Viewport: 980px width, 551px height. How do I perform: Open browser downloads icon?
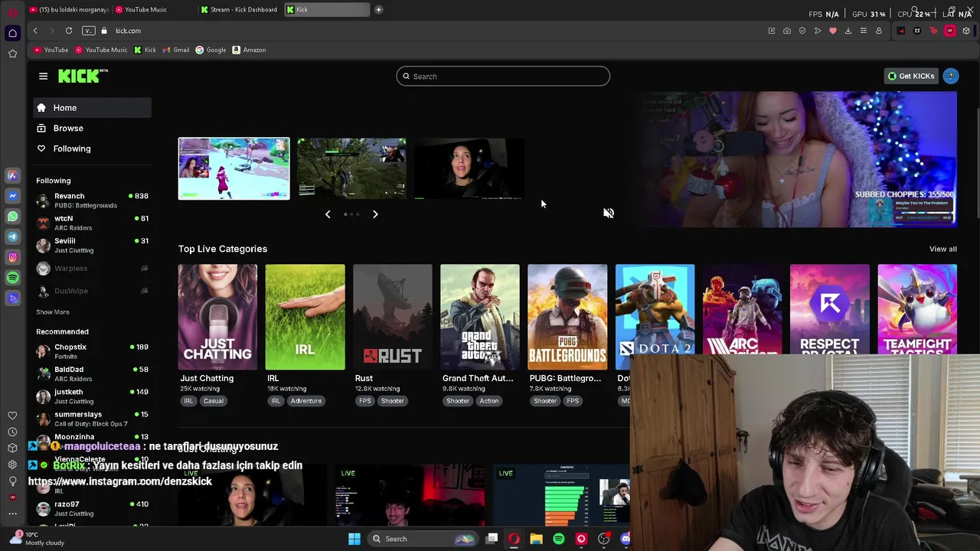point(848,31)
